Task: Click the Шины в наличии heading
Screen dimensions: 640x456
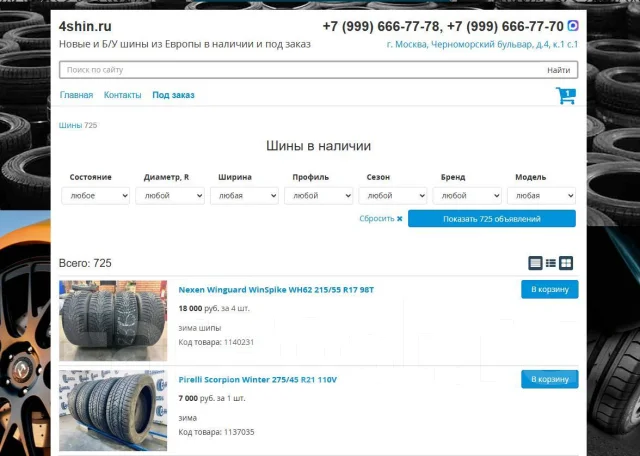Action: (318, 146)
